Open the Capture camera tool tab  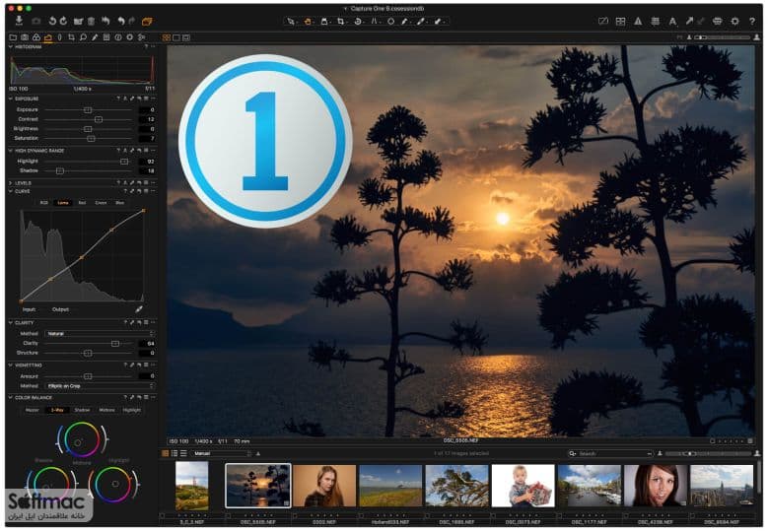[25, 37]
